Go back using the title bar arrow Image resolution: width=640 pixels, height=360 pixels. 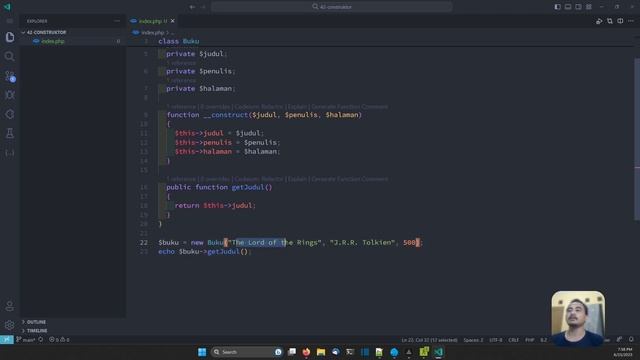[192, 7]
